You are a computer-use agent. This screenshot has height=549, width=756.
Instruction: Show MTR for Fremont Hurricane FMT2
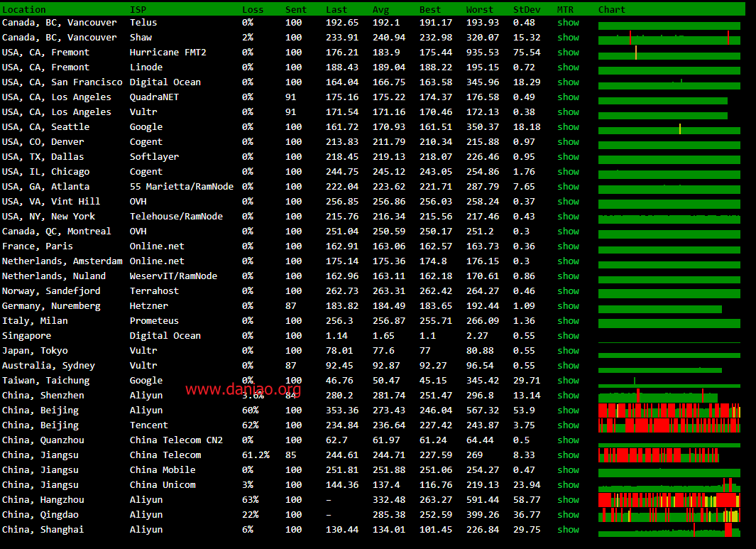pyautogui.click(x=568, y=53)
